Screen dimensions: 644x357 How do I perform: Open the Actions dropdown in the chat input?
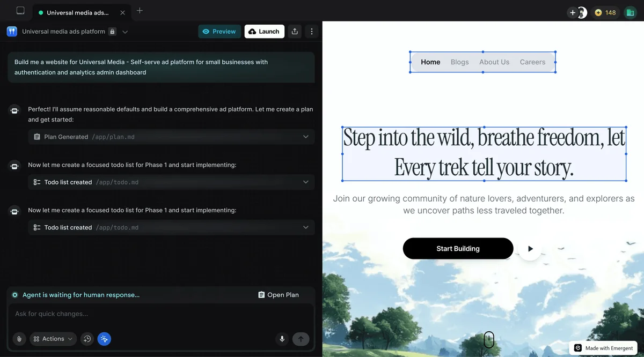tap(53, 339)
